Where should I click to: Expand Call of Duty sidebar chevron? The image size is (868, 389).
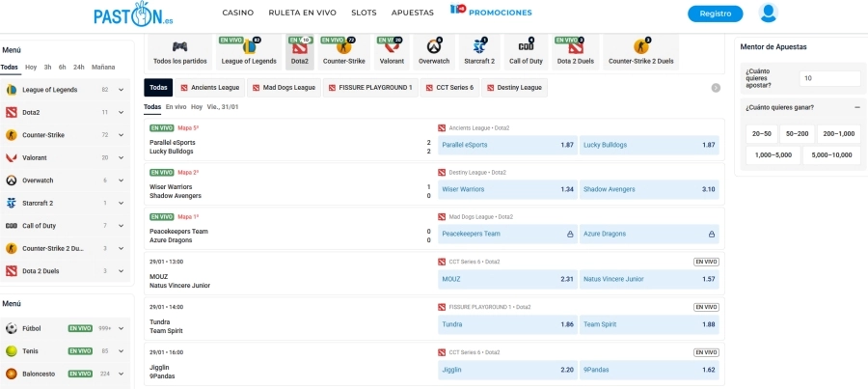[x=122, y=226]
